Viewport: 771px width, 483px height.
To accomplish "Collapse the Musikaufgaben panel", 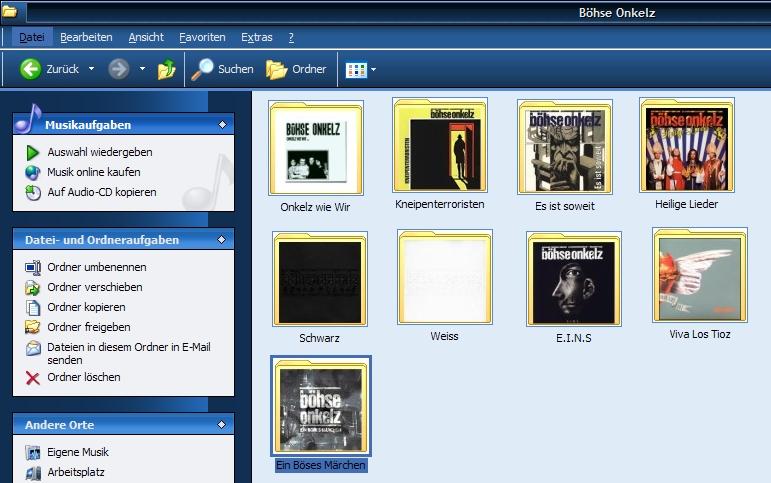I will [x=221, y=125].
